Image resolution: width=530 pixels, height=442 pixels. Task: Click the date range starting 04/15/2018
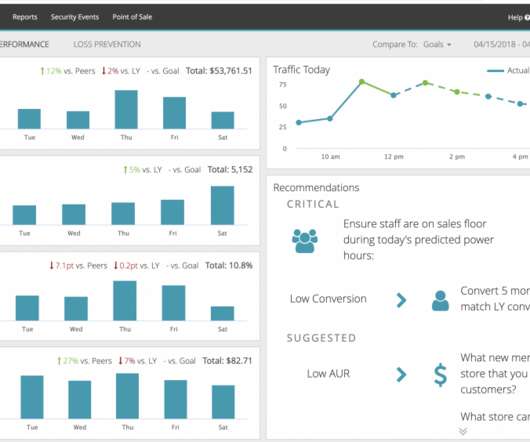point(502,44)
